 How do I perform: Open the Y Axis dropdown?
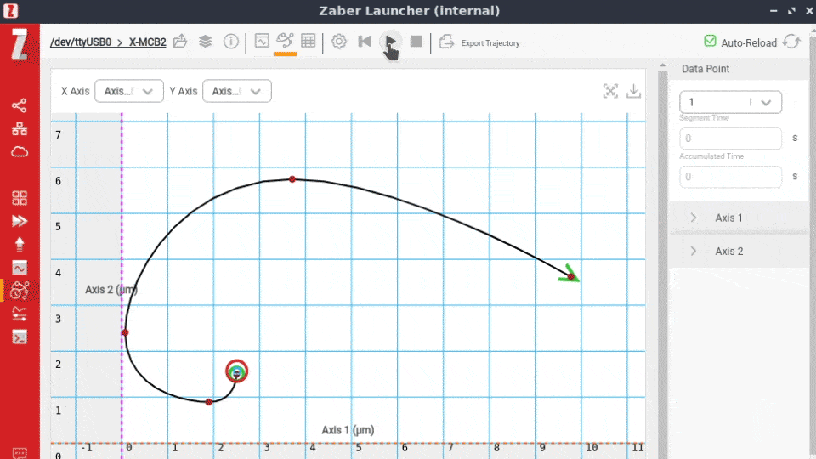237,91
